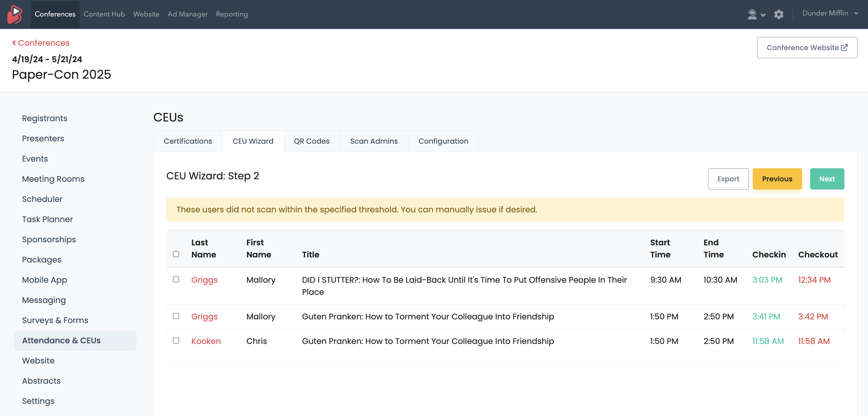Open the top navigation Website menu
Viewport: 868px width, 416px height.
pos(146,14)
